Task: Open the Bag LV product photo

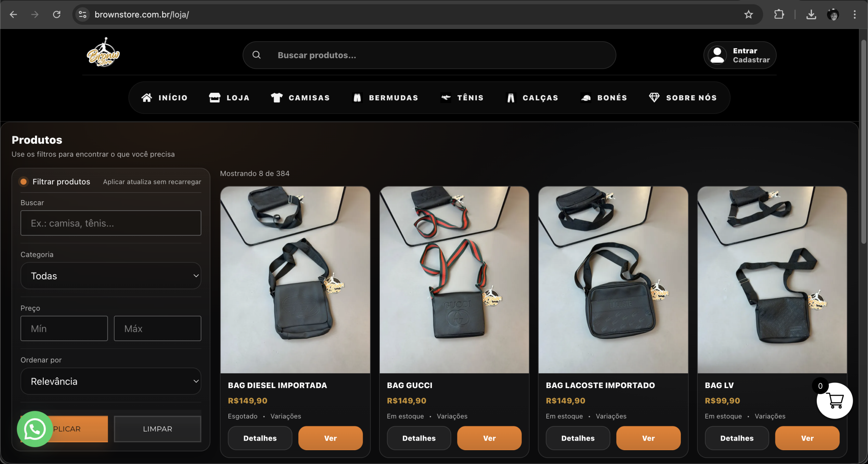Action: click(x=772, y=280)
